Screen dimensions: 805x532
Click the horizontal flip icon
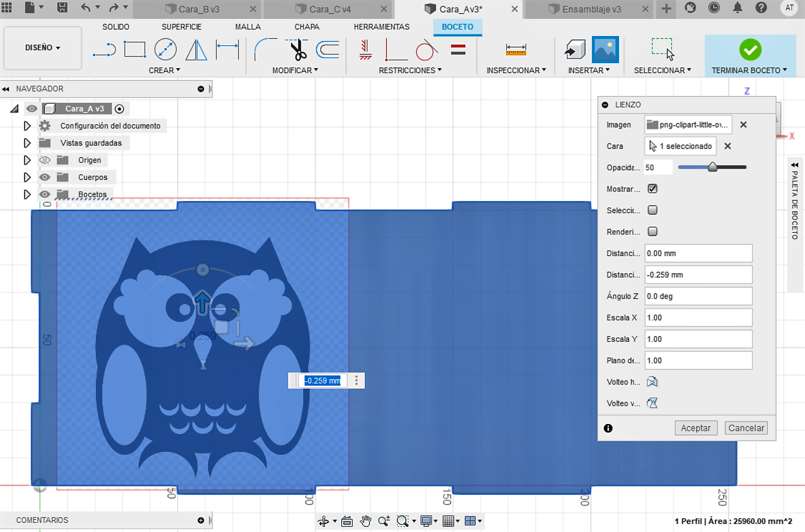[x=652, y=382]
